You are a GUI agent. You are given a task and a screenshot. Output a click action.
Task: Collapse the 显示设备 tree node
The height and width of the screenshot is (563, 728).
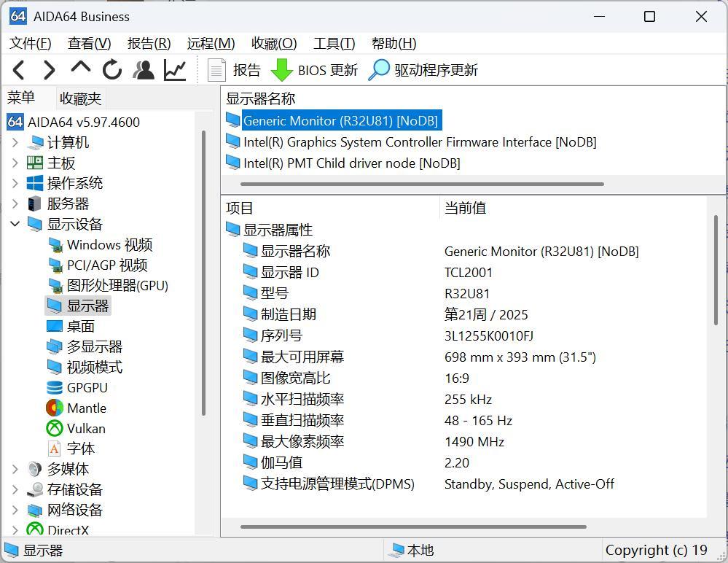click(15, 224)
